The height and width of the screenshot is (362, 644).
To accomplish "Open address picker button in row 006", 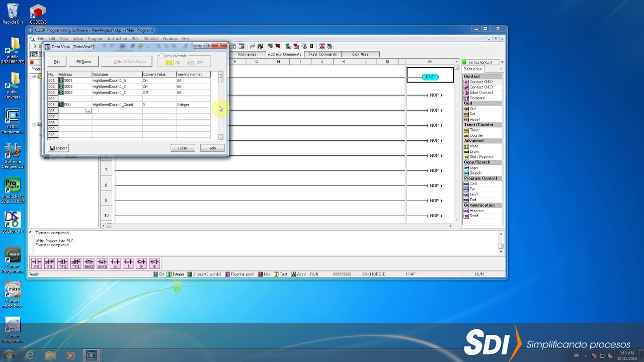I will 88,111.
